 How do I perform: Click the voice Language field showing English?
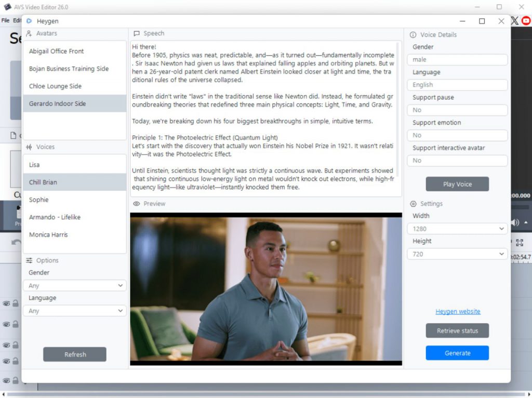(457, 85)
